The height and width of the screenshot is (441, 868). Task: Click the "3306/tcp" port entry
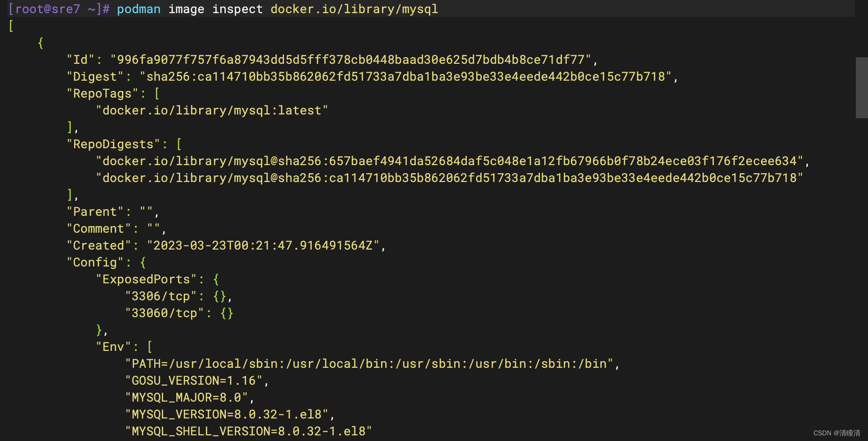click(x=161, y=296)
